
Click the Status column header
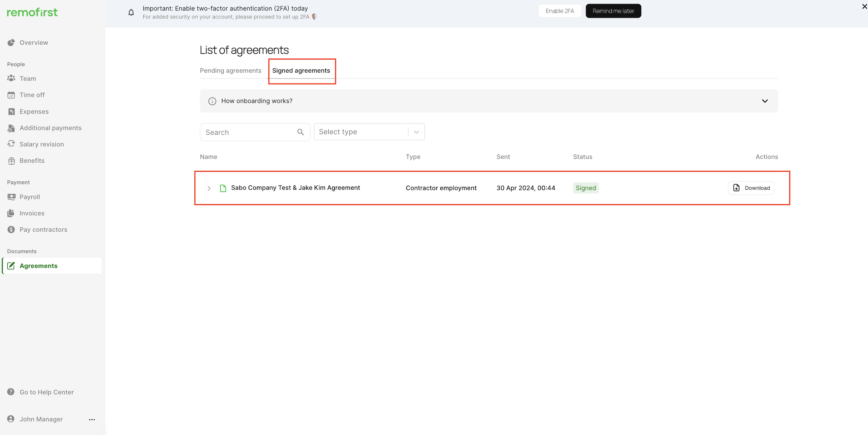582,156
